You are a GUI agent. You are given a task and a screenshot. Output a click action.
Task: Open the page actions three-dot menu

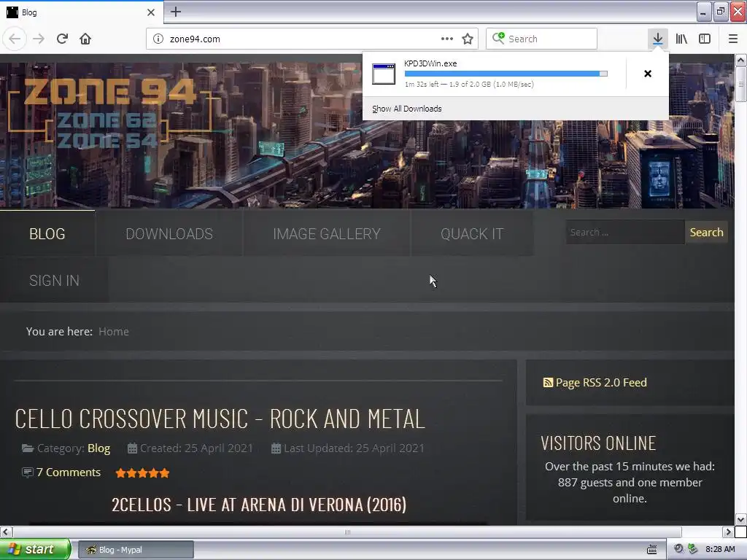pyautogui.click(x=447, y=39)
